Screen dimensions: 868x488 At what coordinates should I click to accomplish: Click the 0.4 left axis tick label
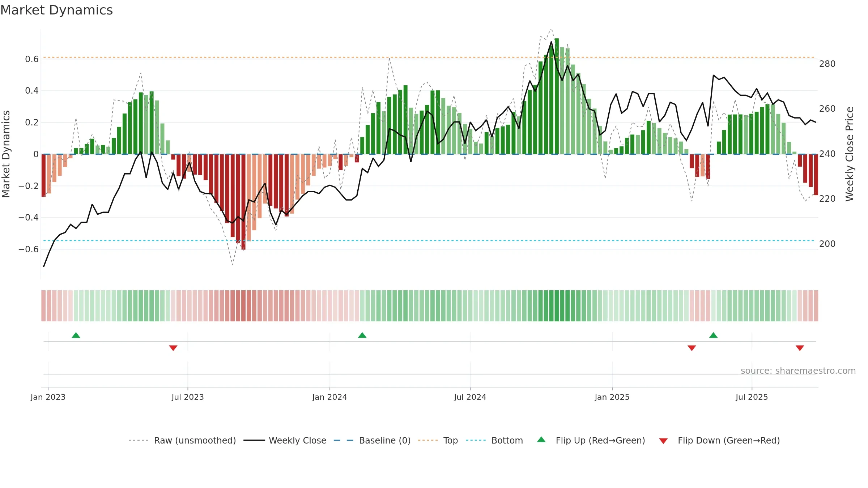pos(32,91)
